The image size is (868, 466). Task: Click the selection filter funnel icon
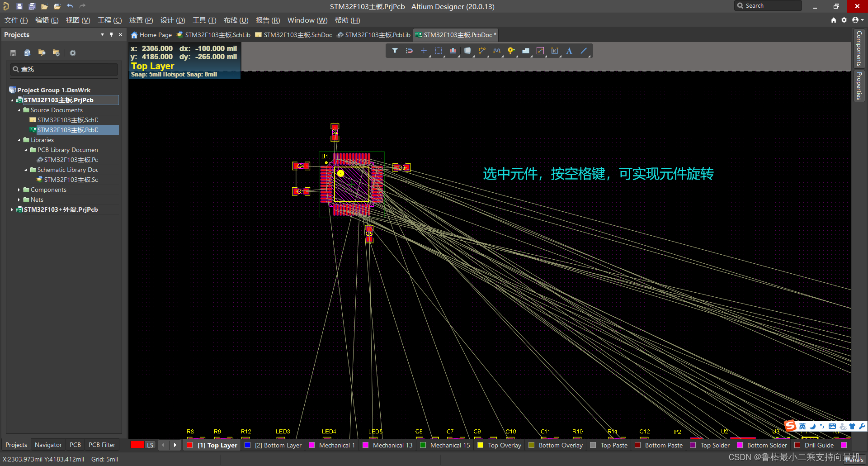(x=395, y=51)
